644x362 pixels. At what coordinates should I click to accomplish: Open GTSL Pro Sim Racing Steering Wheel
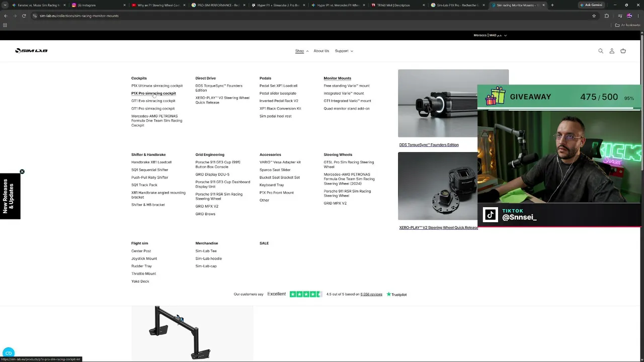coord(349,164)
